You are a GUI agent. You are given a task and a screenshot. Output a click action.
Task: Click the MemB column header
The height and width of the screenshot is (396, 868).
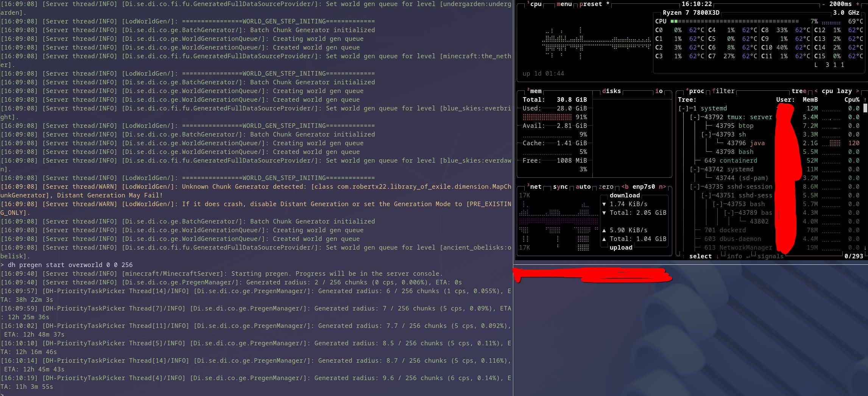coord(810,99)
